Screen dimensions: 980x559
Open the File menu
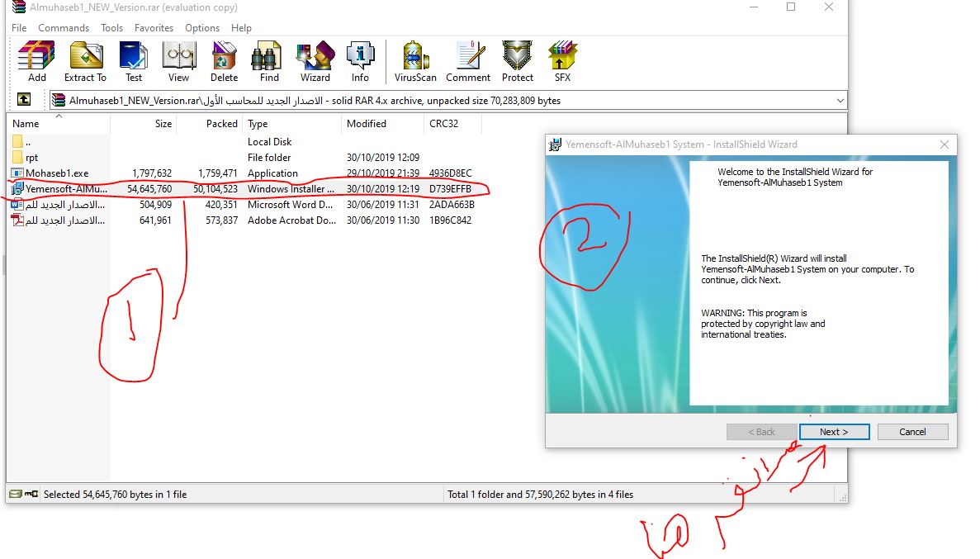tap(19, 28)
